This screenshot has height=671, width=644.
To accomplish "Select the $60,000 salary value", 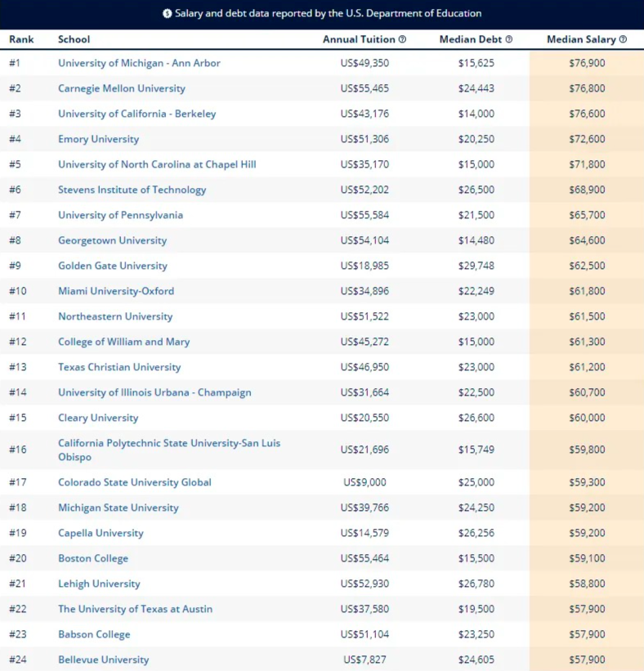I will [587, 418].
